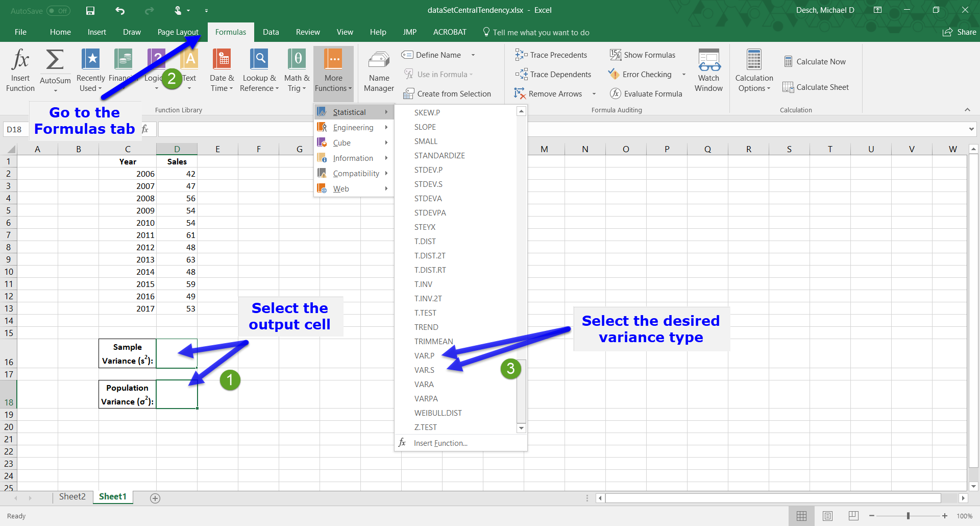
Task: Expand the formula bar chevron
Action: coord(971,129)
